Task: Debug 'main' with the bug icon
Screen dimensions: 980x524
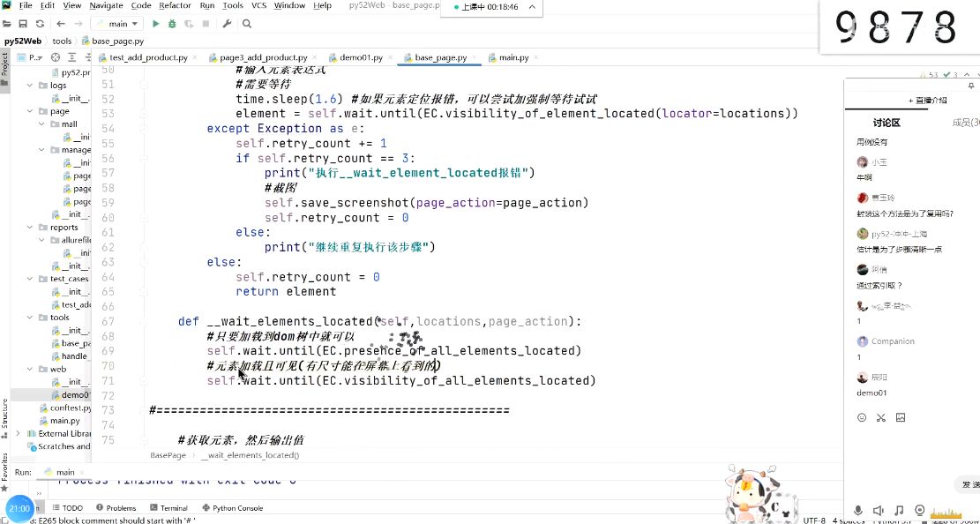Action: [172, 24]
